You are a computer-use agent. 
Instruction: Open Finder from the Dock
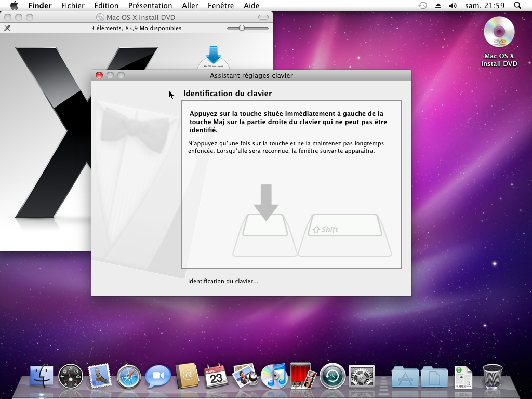42,376
